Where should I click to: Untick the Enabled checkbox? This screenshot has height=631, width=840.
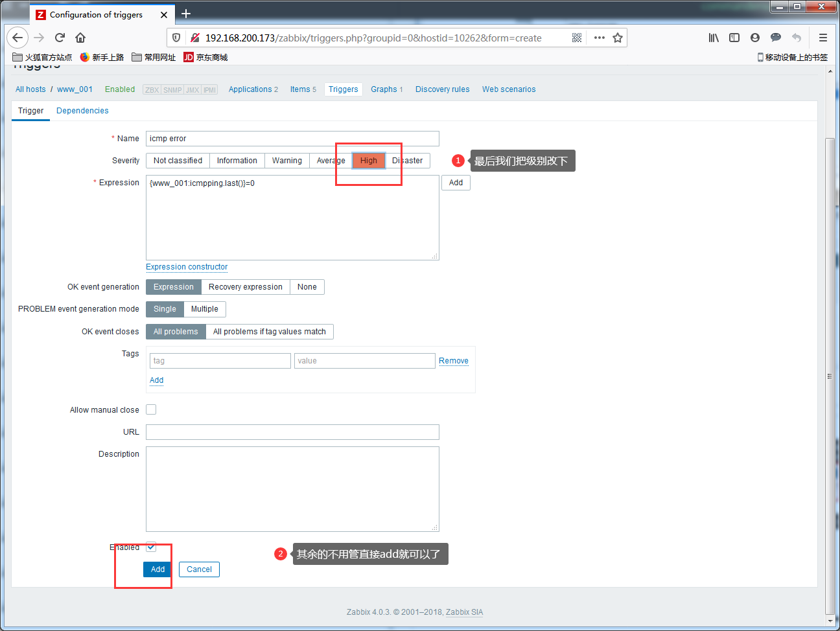tap(151, 547)
